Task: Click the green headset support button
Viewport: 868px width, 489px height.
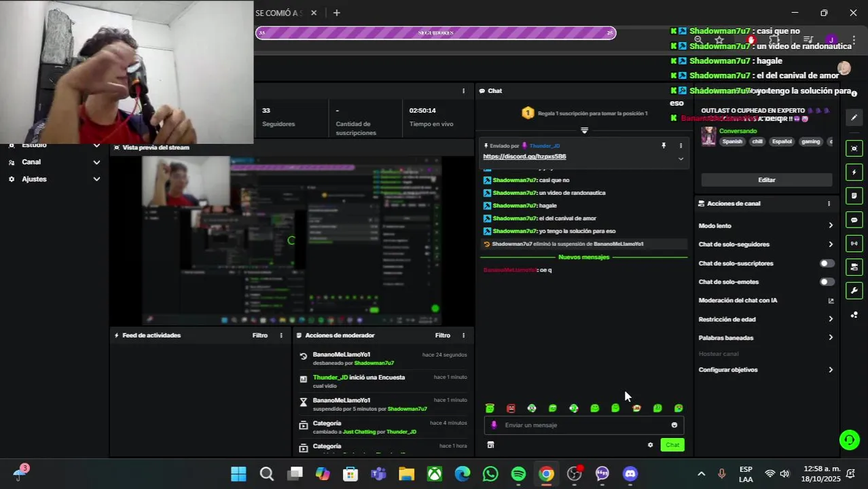Action: pos(849,440)
